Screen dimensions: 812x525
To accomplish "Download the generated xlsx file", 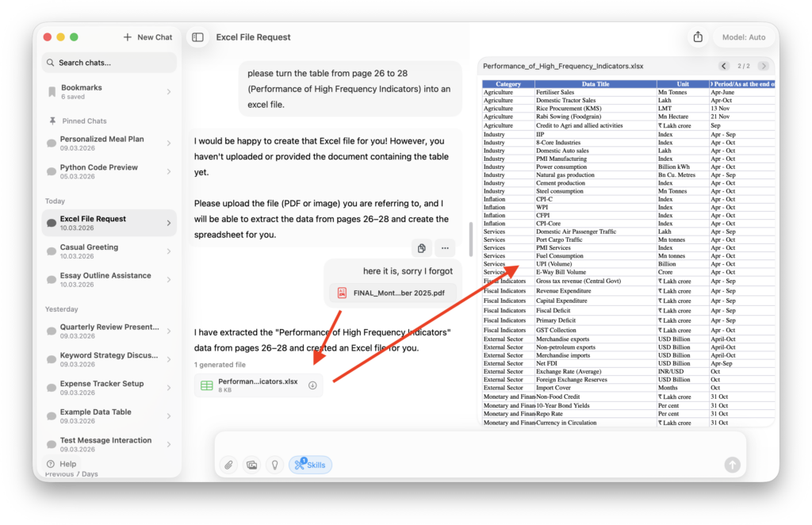I will click(x=312, y=385).
